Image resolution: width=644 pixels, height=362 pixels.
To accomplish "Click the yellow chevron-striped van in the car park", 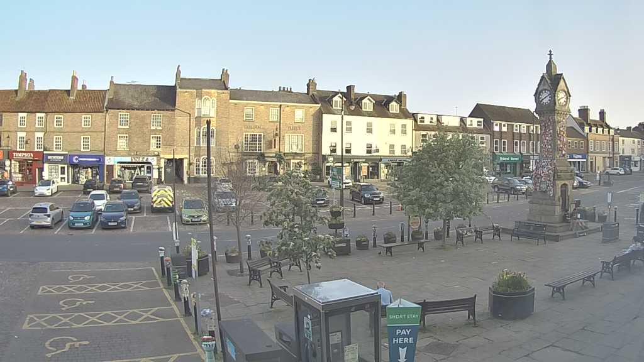I will 162,199.
